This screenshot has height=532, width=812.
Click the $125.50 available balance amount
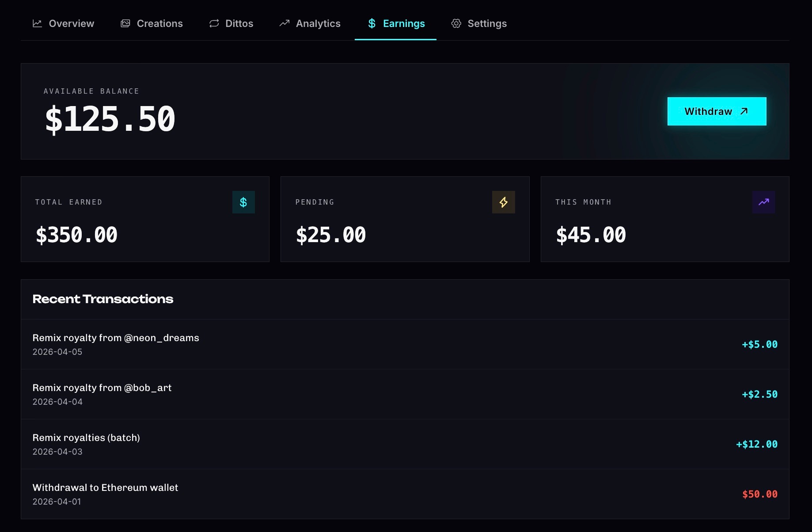pos(110,119)
